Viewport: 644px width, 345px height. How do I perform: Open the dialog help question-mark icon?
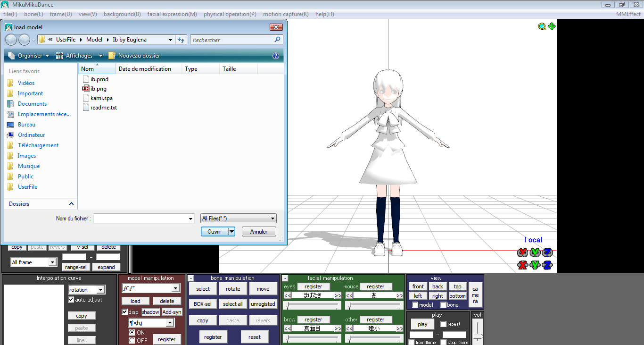coord(276,56)
